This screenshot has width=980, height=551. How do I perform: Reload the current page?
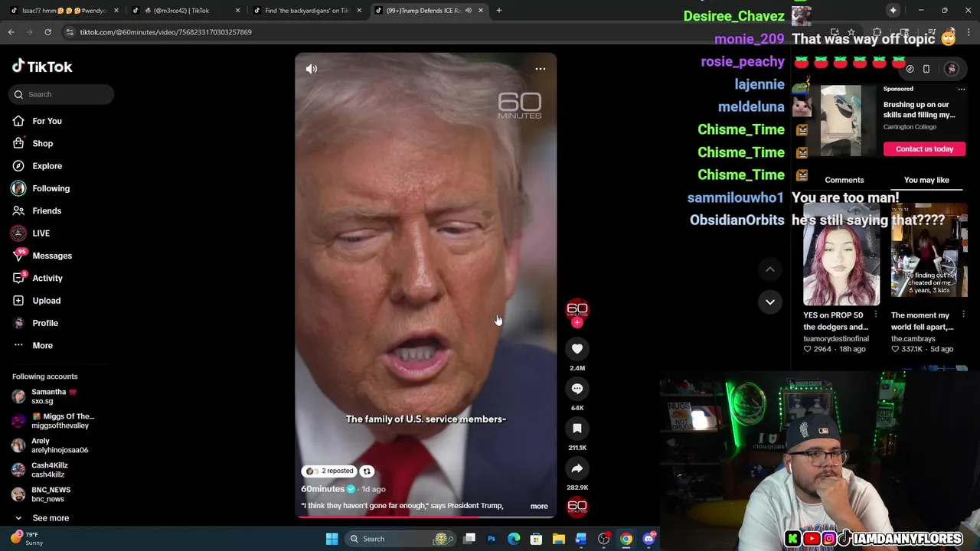[x=47, y=32]
